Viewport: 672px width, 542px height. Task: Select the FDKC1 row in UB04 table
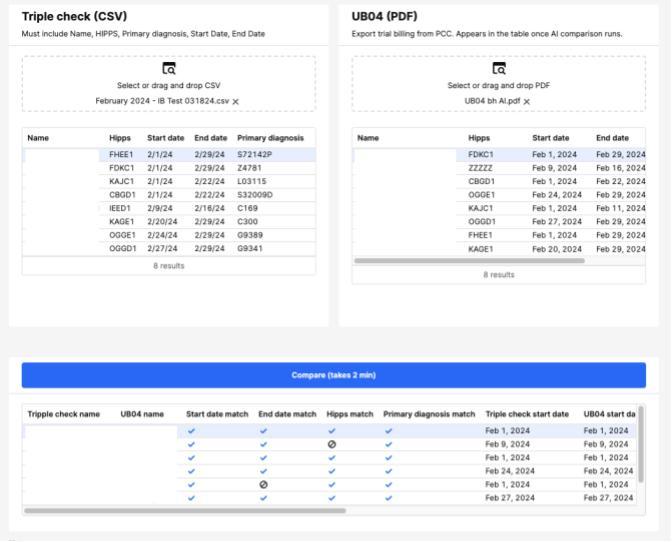(499, 154)
